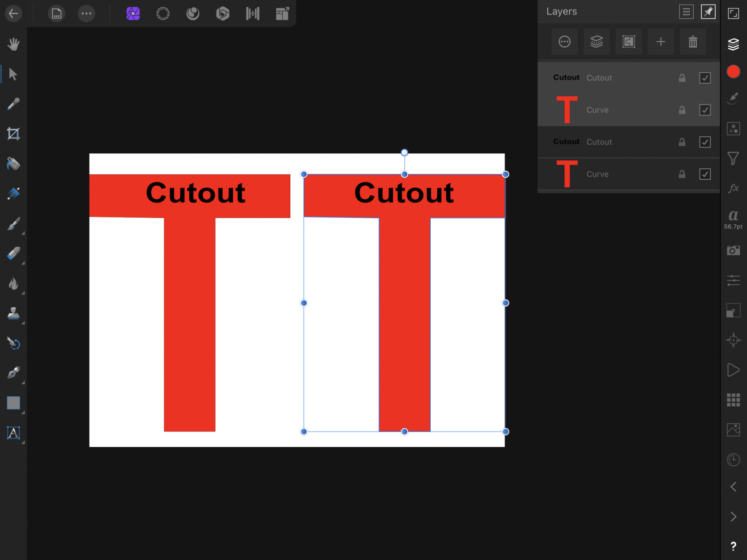Lock the selected Curve layer
This screenshot has height=560, width=747.
682,110
